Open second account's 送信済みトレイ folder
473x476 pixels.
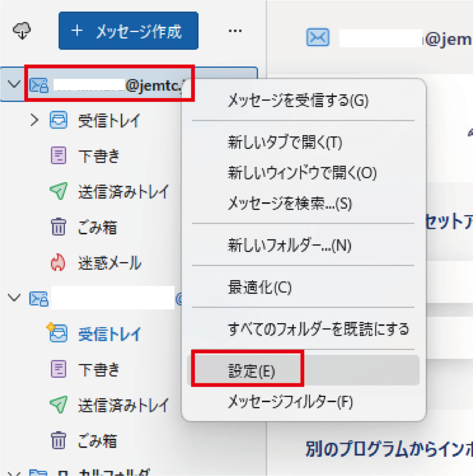[123, 405]
